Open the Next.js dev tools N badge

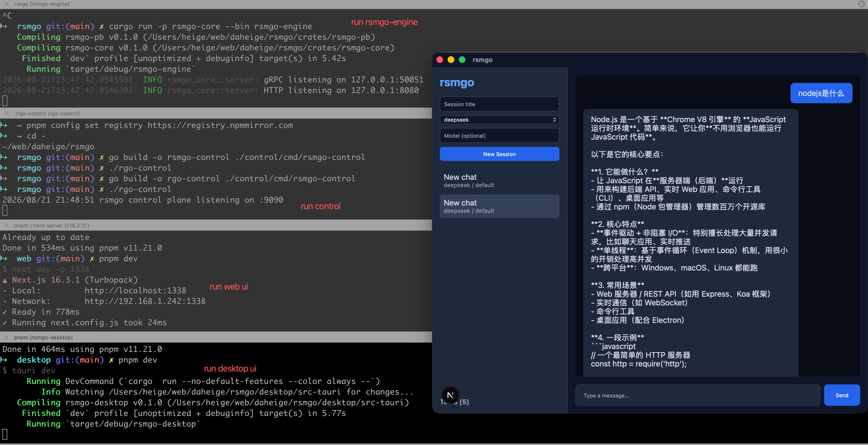(x=450, y=395)
